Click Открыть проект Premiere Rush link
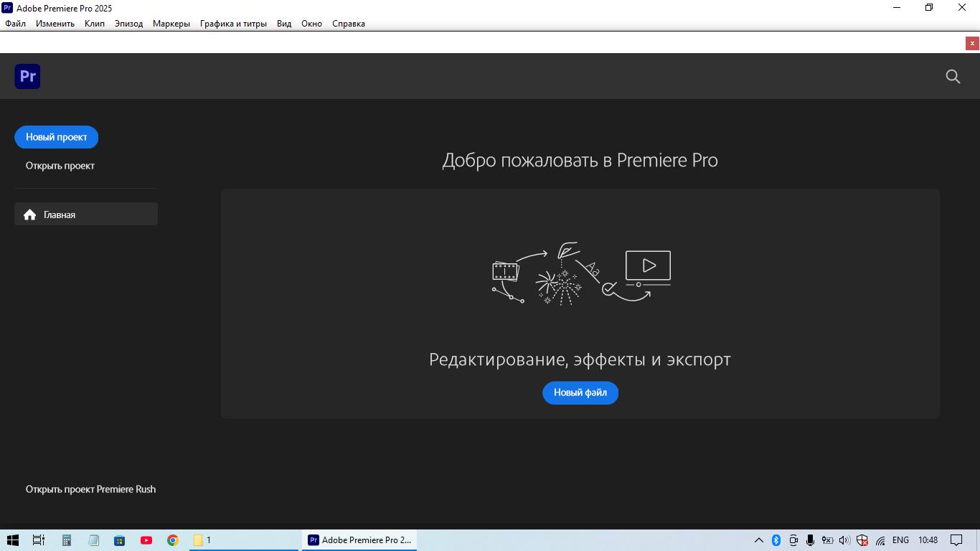The width and height of the screenshot is (980, 551). coord(91,489)
